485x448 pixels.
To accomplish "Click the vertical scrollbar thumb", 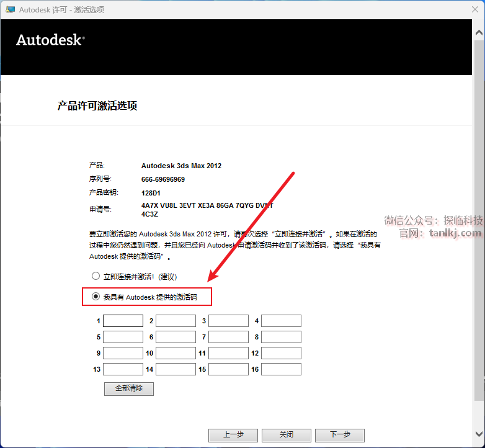I will tap(479, 220).
